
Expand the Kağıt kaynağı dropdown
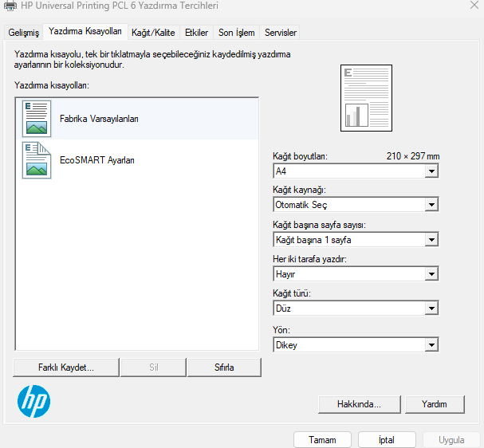356,205
